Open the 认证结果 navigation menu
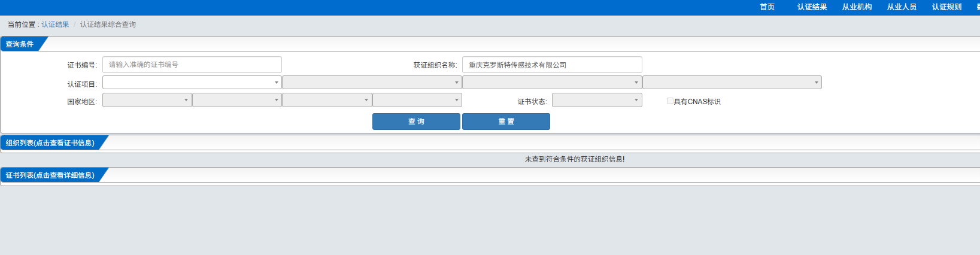The width and height of the screenshot is (980, 255). [x=812, y=7]
